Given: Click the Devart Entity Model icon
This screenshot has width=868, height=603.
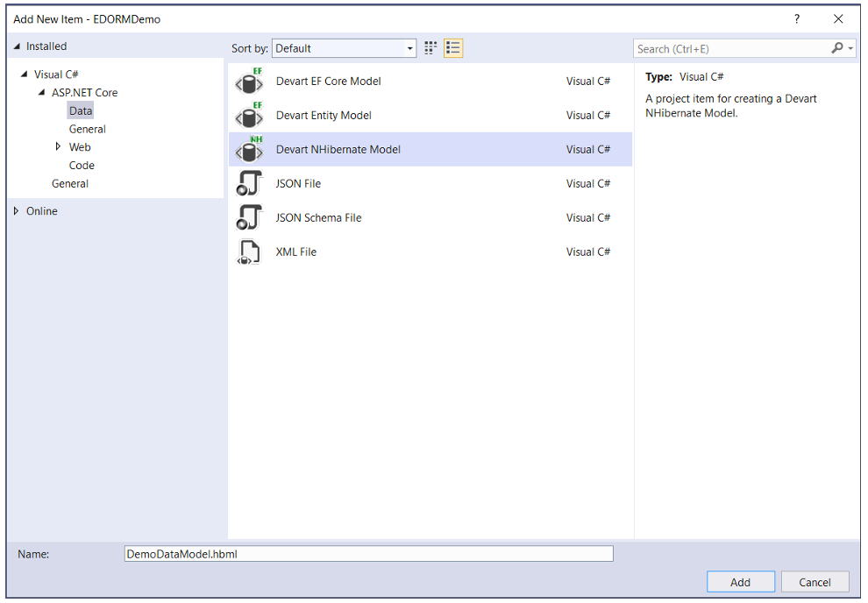Looking at the screenshot, I should coord(249,116).
